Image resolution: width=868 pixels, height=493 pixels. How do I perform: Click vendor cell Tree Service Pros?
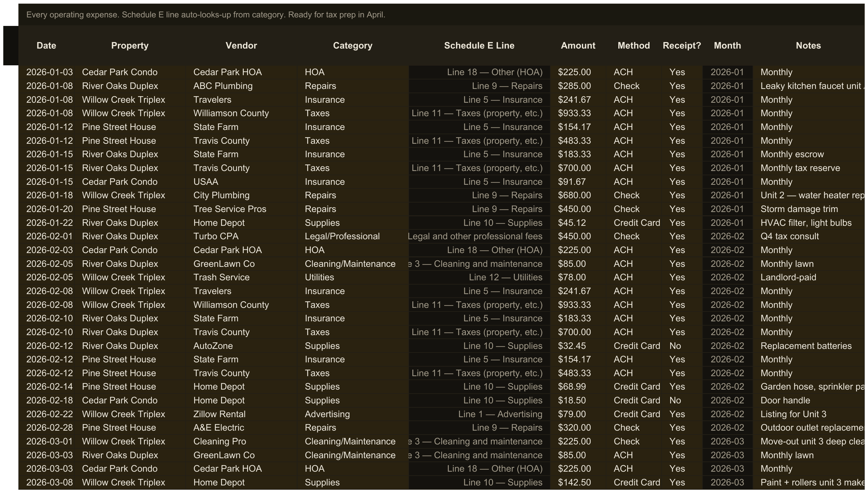pyautogui.click(x=241, y=209)
